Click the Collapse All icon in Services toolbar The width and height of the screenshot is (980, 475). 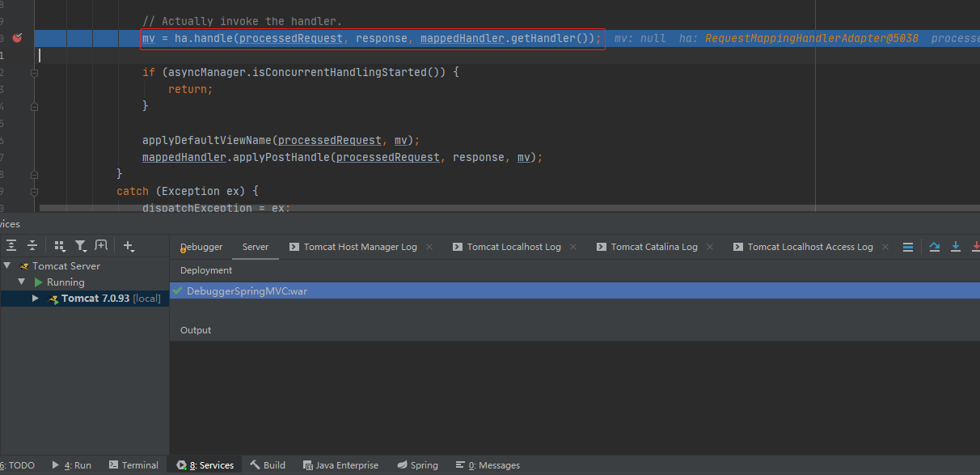(32, 245)
